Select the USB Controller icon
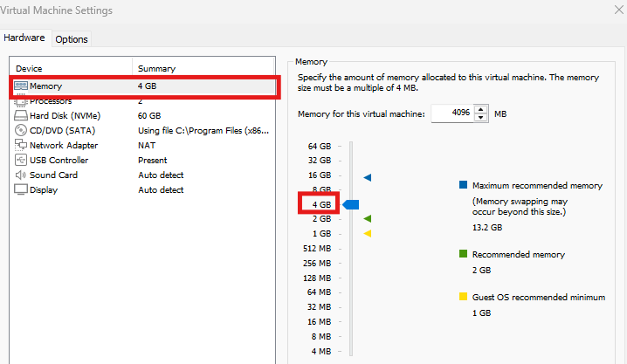The height and width of the screenshot is (364, 627). click(x=21, y=160)
